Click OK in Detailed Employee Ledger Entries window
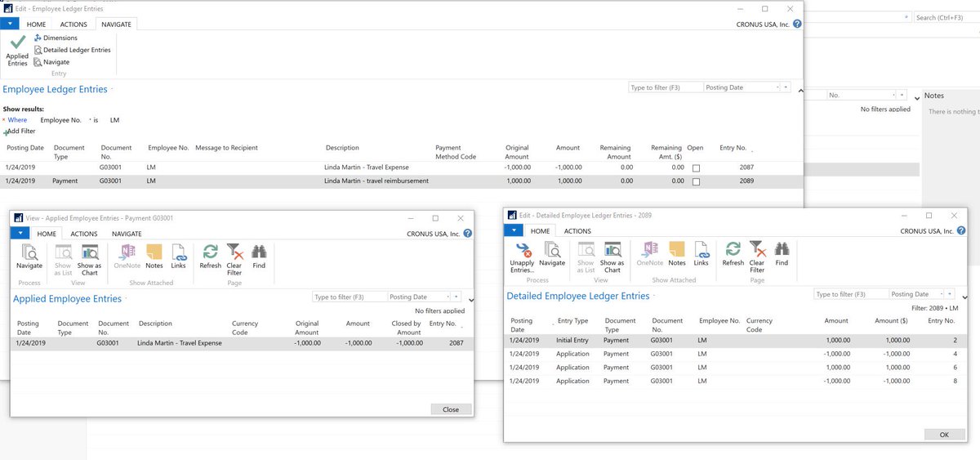980x460 pixels. pos(944,435)
